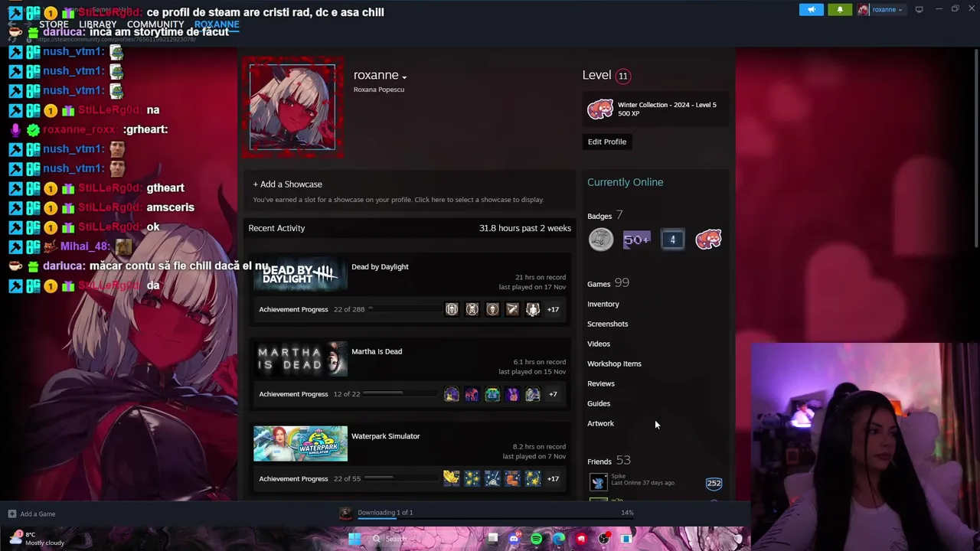Open the LIBRARY menu

pos(98,24)
